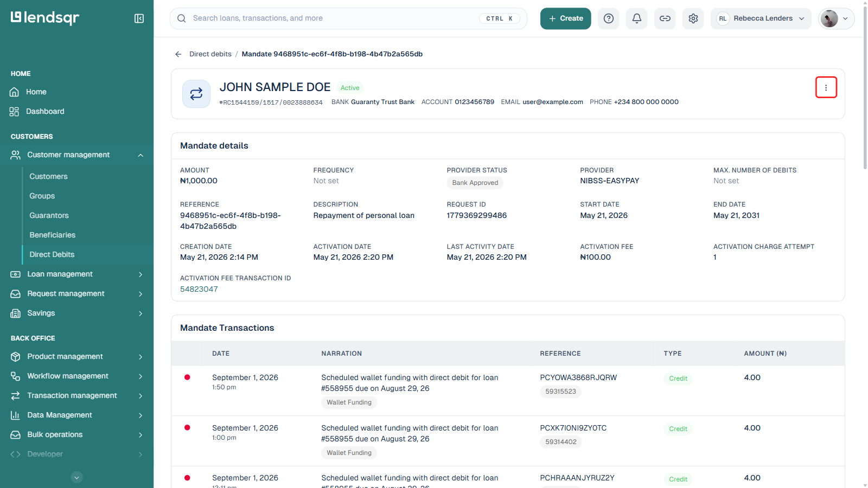Click the Lendsqr logo

(x=45, y=18)
